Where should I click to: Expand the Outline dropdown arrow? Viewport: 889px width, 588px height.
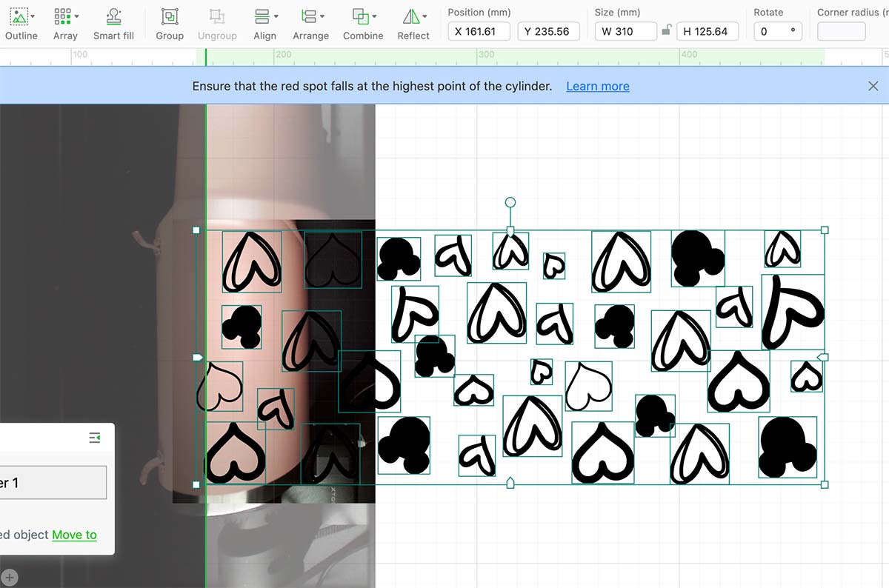click(x=33, y=16)
